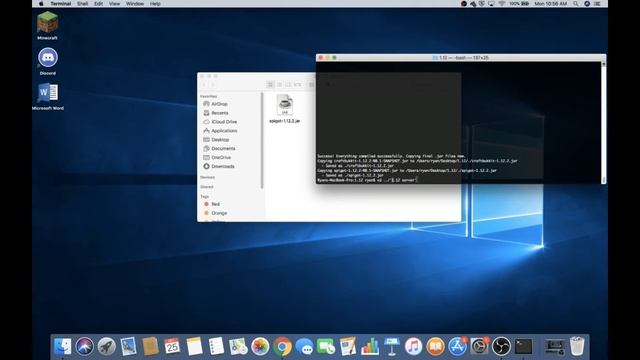Click the Wi-Fi status icon
Screen dimensions: 640x360
[502, 4]
